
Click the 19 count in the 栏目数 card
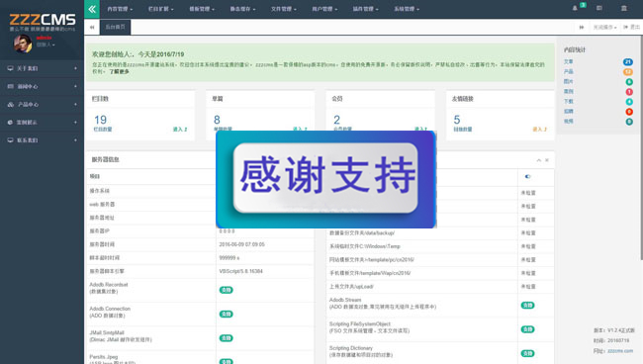(x=100, y=120)
